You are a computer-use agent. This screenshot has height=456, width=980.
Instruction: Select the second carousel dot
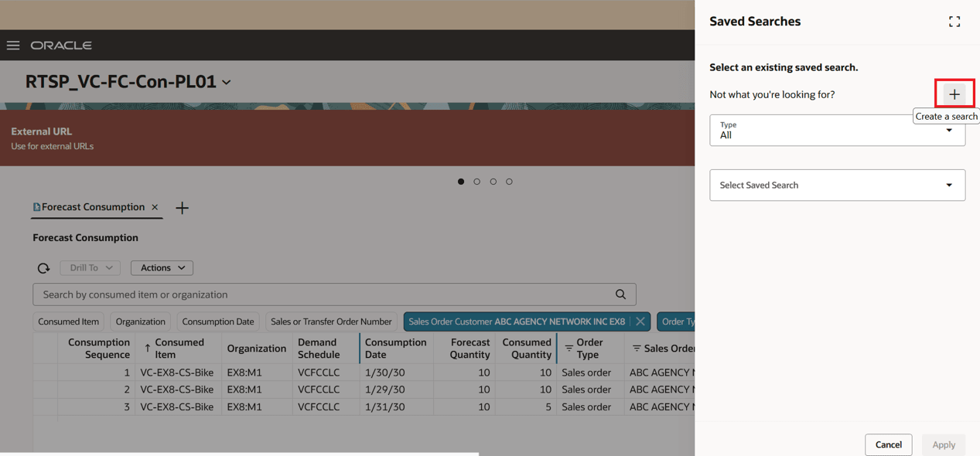tap(477, 182)
